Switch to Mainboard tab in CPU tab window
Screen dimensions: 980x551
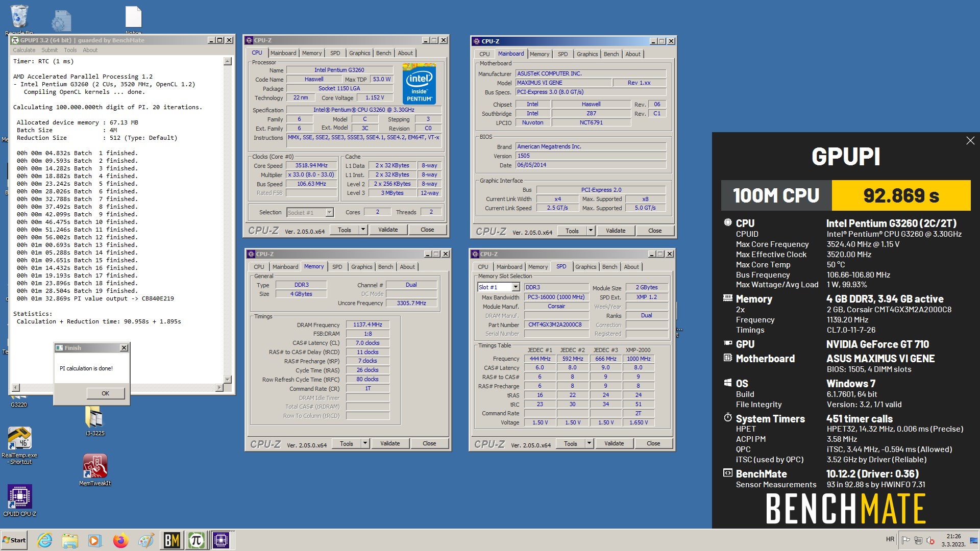pyautogui.click(x=283, y=53)
